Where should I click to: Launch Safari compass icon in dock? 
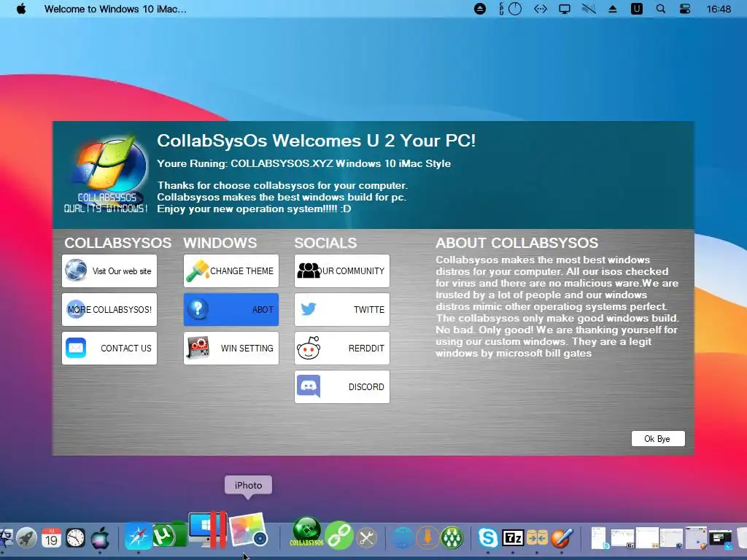[138, 537]
